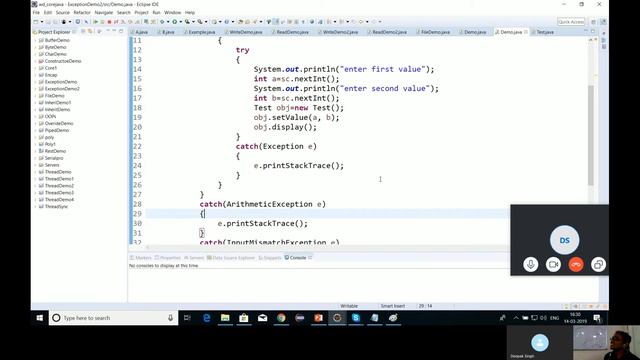
Task: Mute microphone in the Skype call overlay
Action: click(x=531, y=264)
